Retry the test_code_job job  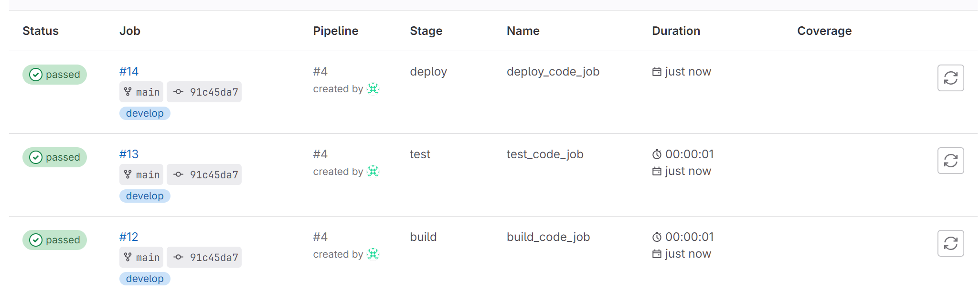[950, 161]
